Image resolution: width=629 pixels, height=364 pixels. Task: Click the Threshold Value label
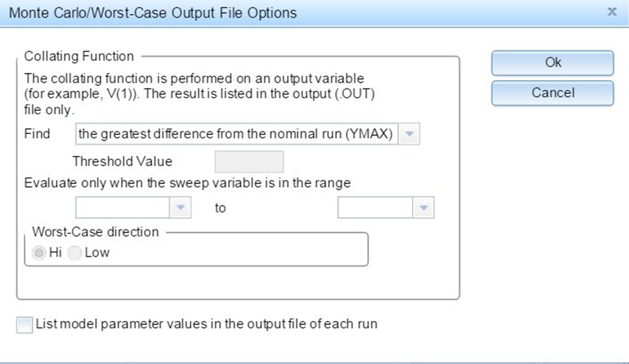click(122, 161)
